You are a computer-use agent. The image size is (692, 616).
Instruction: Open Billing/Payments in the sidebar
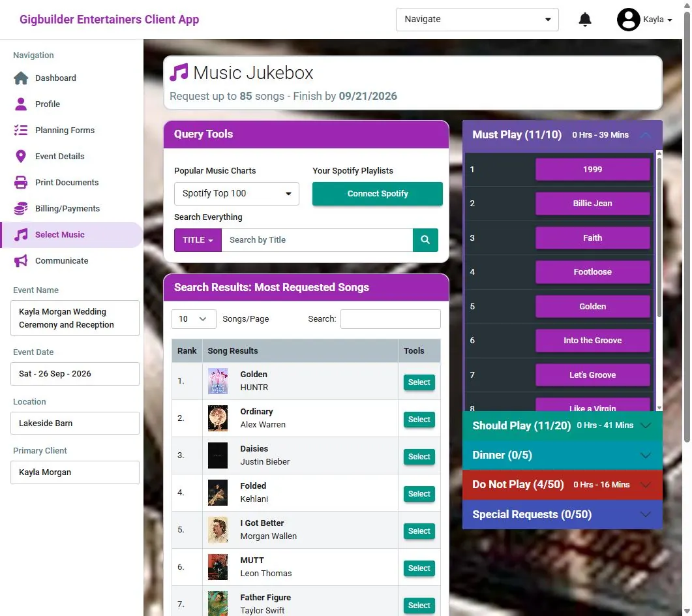[x=68, y=208]
